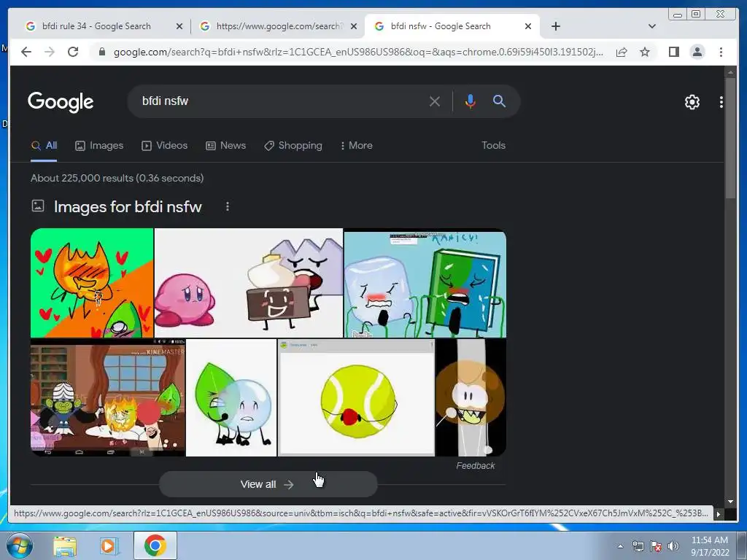Switch to News results
This screenshot has height=560, width=747.
pyautogui.click(x=226, y=146)
